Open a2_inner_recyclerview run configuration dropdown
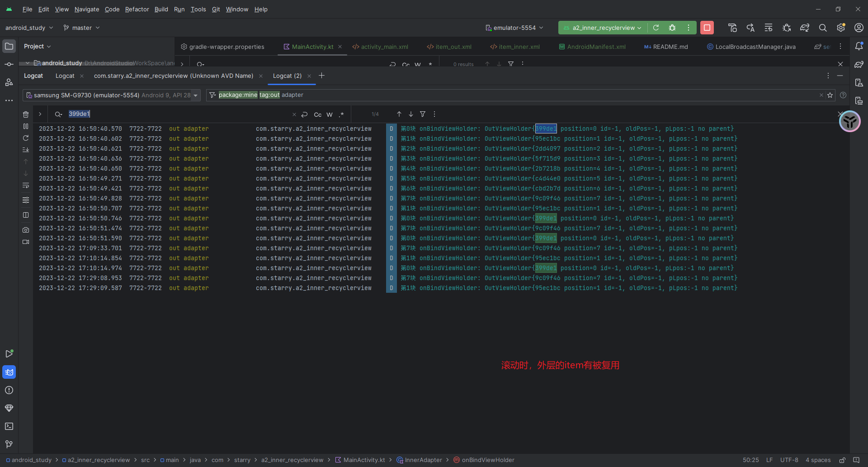The width and height of the screenshot is (868, 467). (x=602, y=28)
